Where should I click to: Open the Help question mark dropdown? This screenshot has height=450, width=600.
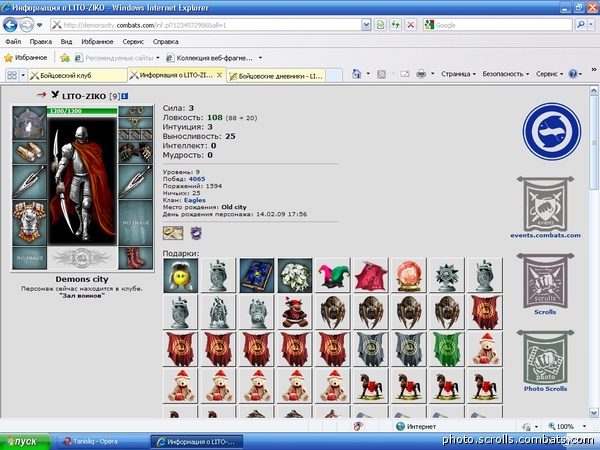point(575,74)
